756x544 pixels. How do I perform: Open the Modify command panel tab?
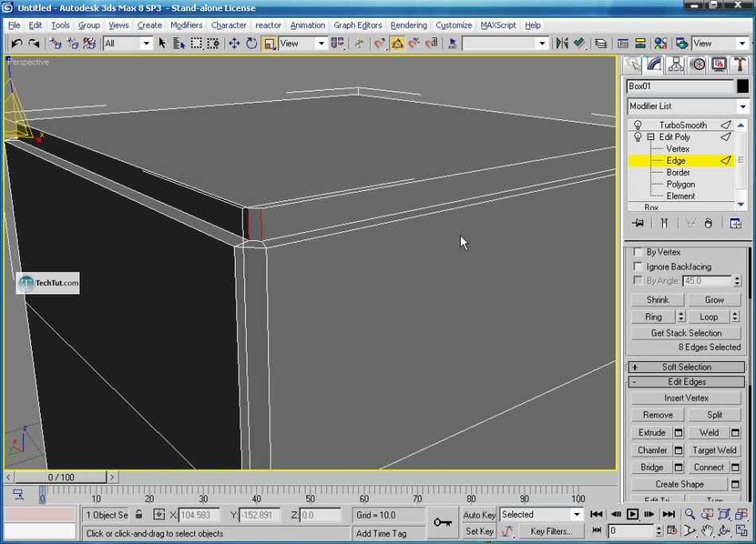click(654, 64)
